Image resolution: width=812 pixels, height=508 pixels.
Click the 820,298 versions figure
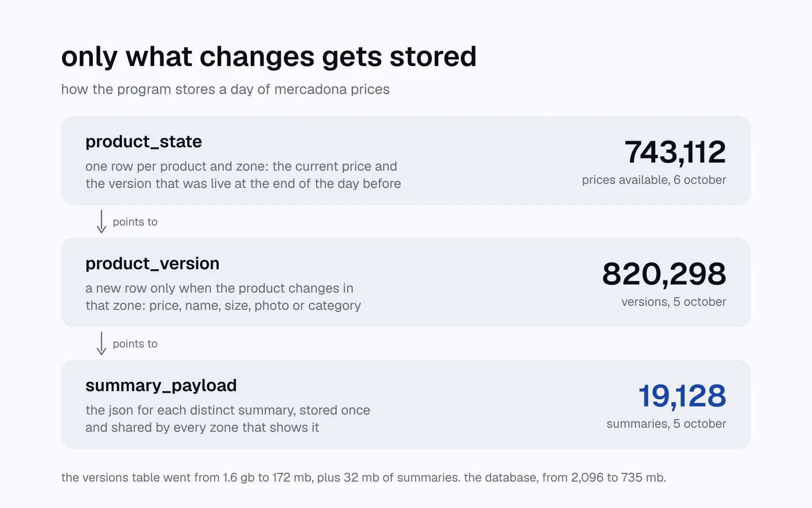pos(664,274)
